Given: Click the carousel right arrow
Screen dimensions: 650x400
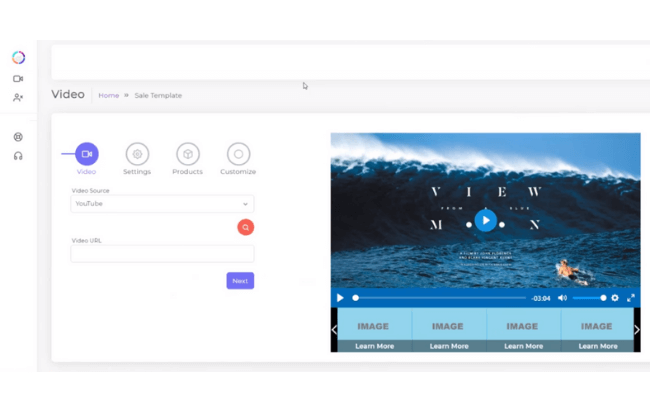Looking at the screenshot, I should pos(637,330).
